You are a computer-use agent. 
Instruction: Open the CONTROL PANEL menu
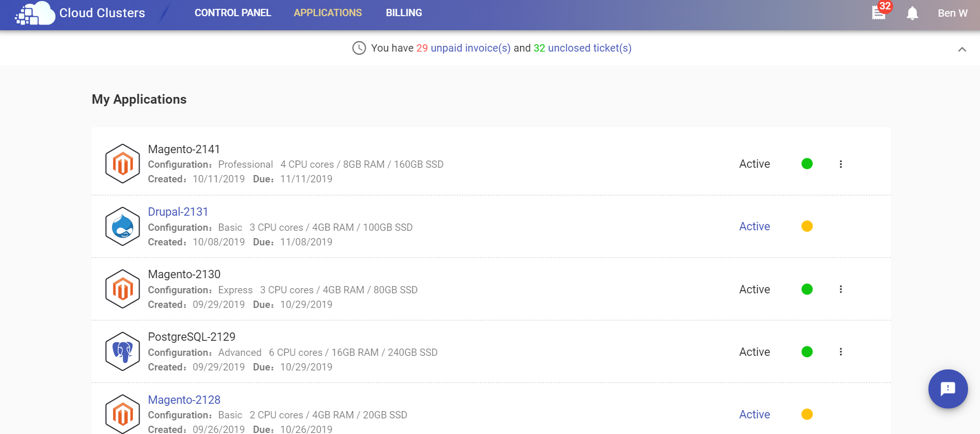[233, 13]
